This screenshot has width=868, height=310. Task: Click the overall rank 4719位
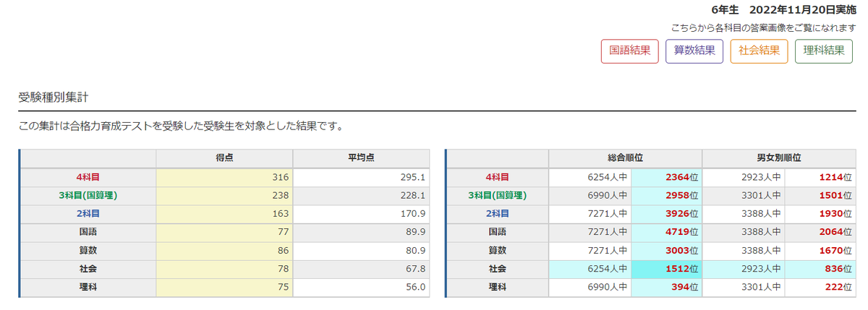point(681,232)
